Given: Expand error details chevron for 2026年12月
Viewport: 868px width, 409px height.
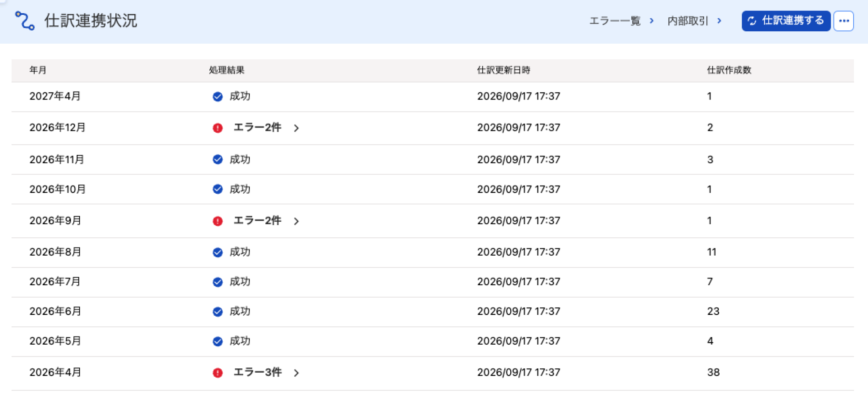Looking at the screenshot, I should pyautogui.click(x=296, y=128).
